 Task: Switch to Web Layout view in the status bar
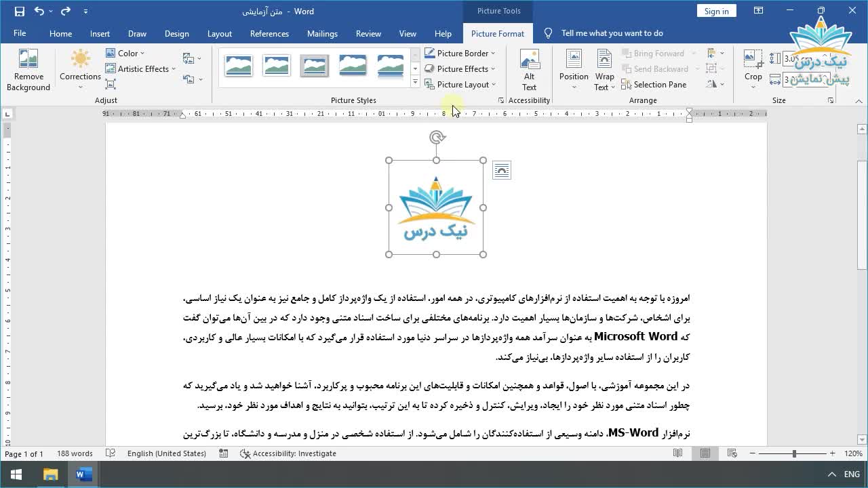pos(732,453)
